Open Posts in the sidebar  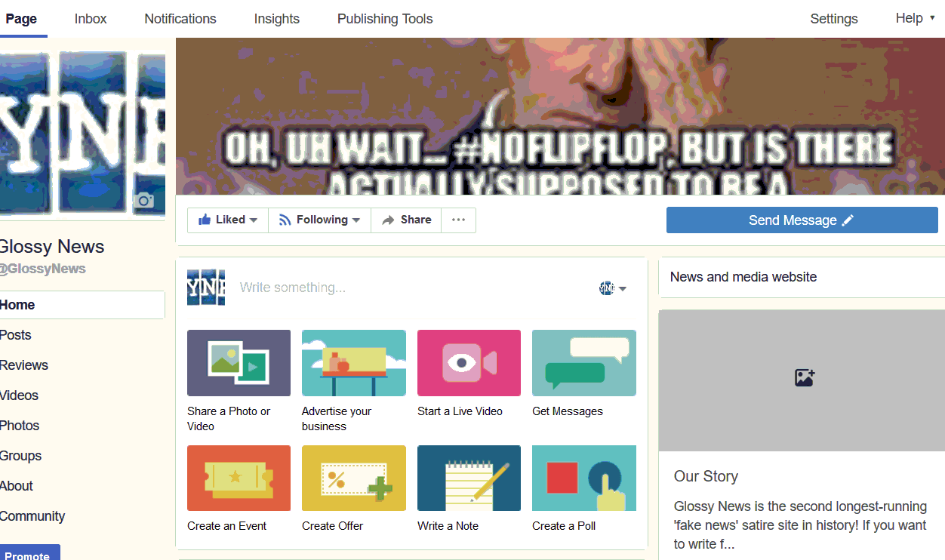pyautogui.click(x=16, y=335)
